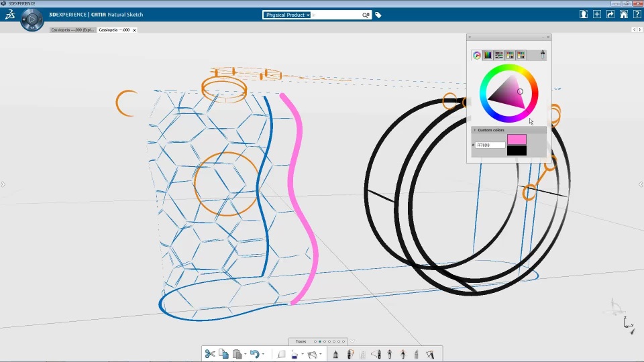Open the Undo history dropdown arrow
This screenshot has width=644, height=362.
(x=263, y=354)
